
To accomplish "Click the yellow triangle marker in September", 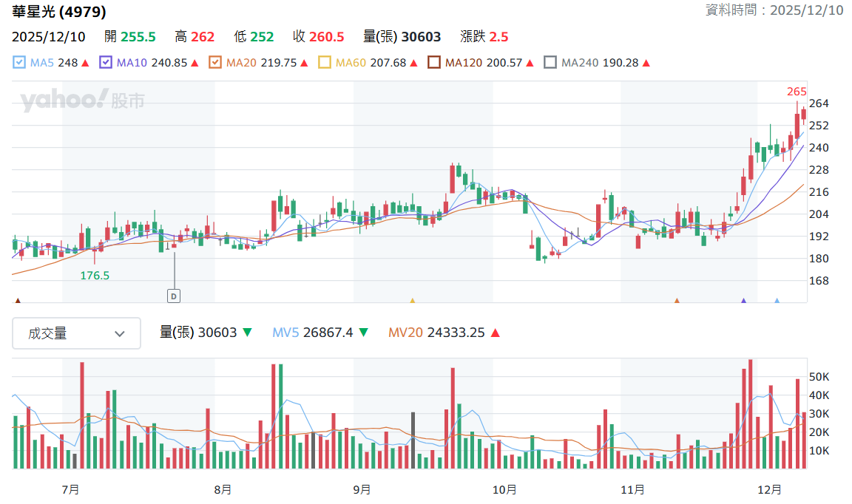I will click(413, 300).
